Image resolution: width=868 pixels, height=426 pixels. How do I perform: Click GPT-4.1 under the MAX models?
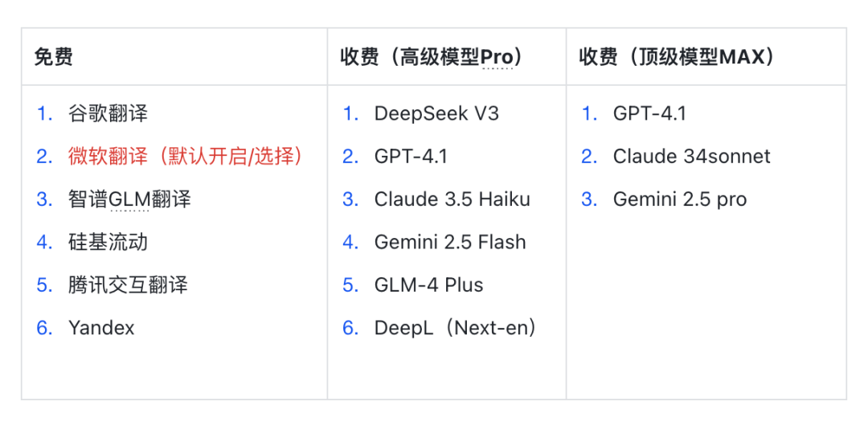coord(649,113)
